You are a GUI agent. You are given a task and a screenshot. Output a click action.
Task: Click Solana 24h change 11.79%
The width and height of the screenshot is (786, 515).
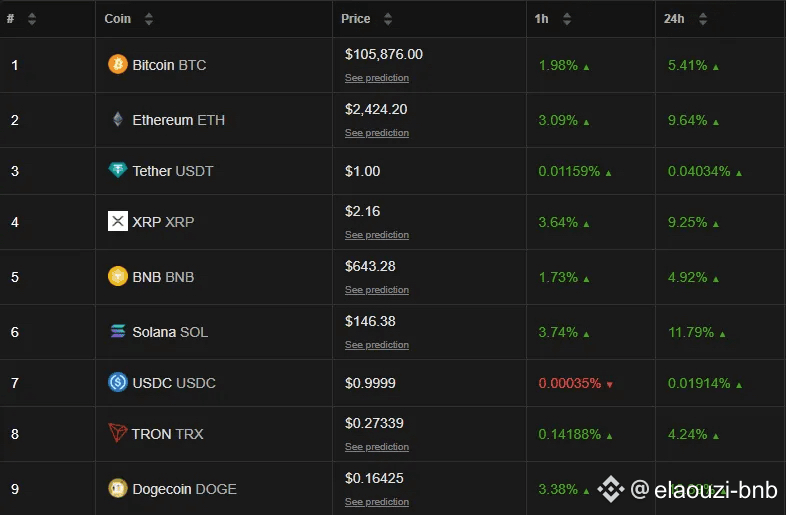tap(691, 332)
